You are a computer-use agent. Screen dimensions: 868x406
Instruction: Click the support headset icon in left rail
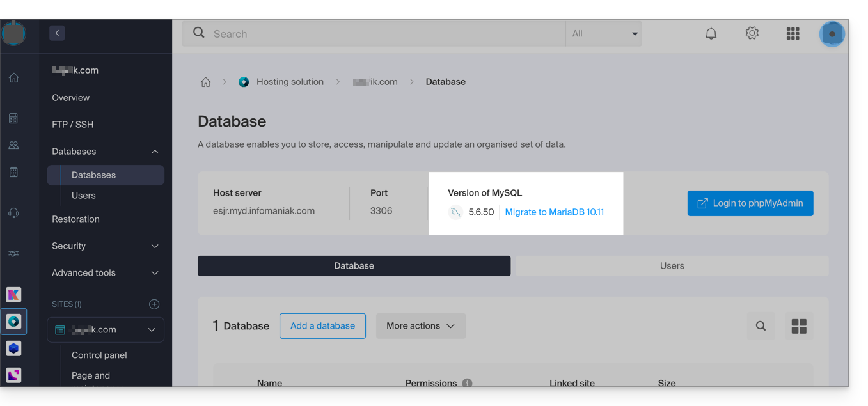(x=13, y=213)
